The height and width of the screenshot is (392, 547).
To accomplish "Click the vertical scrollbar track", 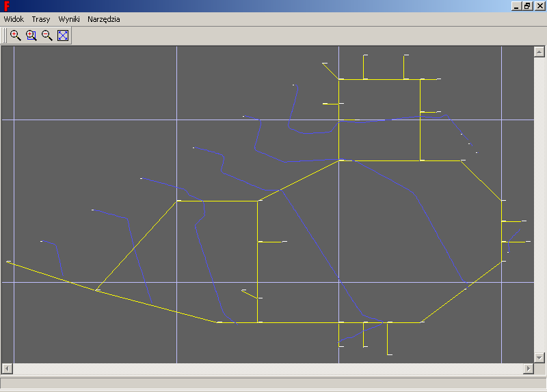I will 538,205.
